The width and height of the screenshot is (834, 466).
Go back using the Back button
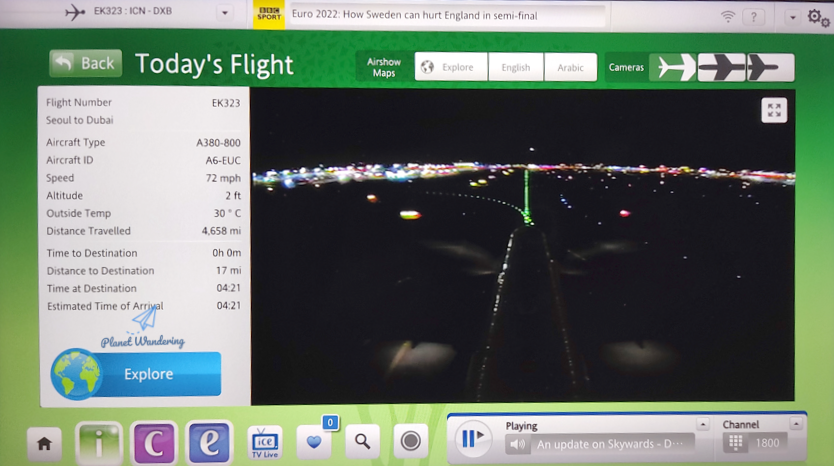point(86,63)
